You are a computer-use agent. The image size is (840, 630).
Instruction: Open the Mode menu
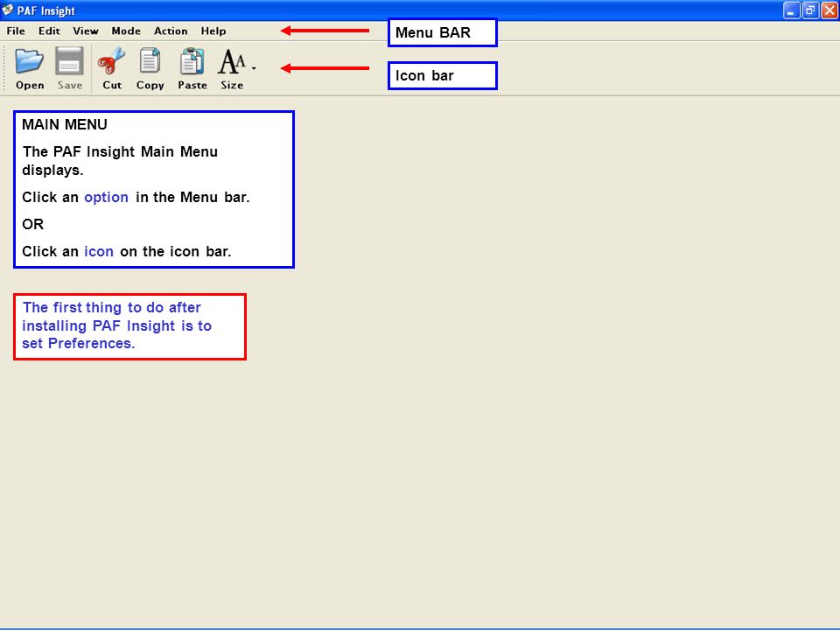[126, 31]
